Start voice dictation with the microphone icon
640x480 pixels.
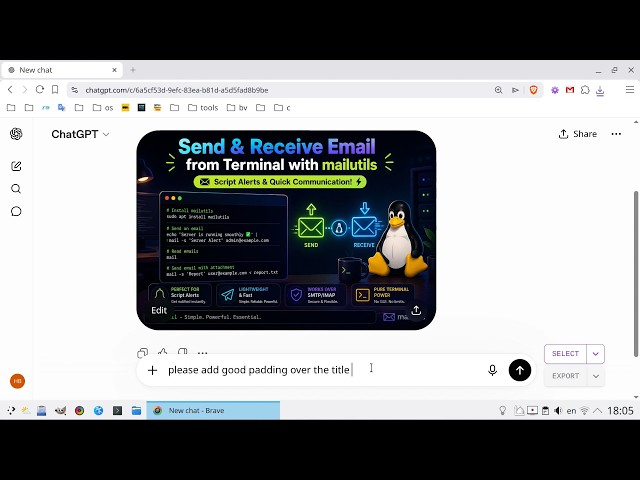(x=492, y=370)
